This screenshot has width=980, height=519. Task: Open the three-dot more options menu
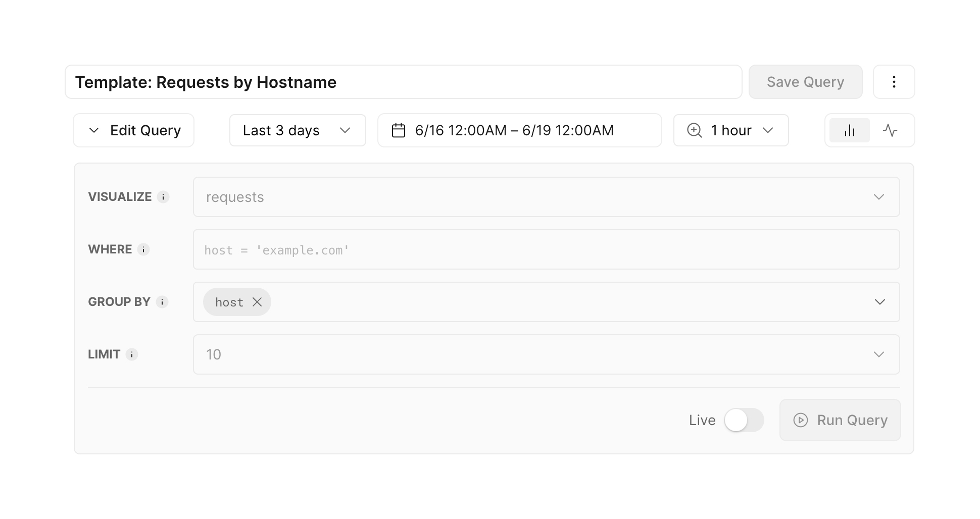tap(894, 82)
